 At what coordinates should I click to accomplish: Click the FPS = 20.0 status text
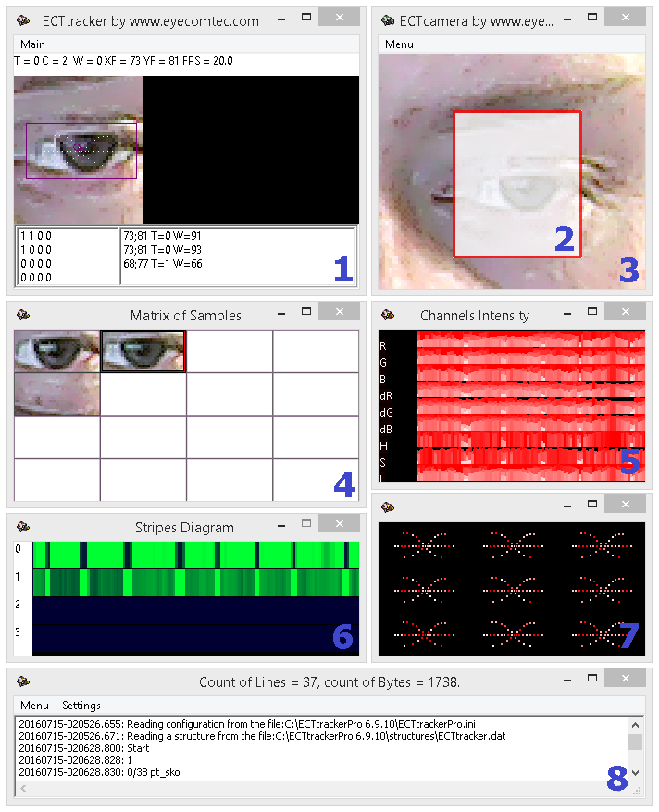coord(207,61)
